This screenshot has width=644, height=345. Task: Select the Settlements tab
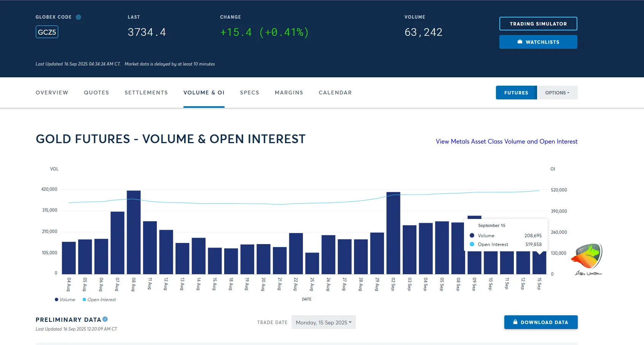tap(146, 93)
